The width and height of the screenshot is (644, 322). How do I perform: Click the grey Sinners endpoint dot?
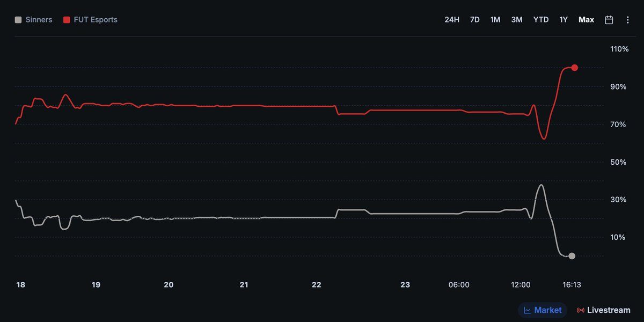click(572, 256)
